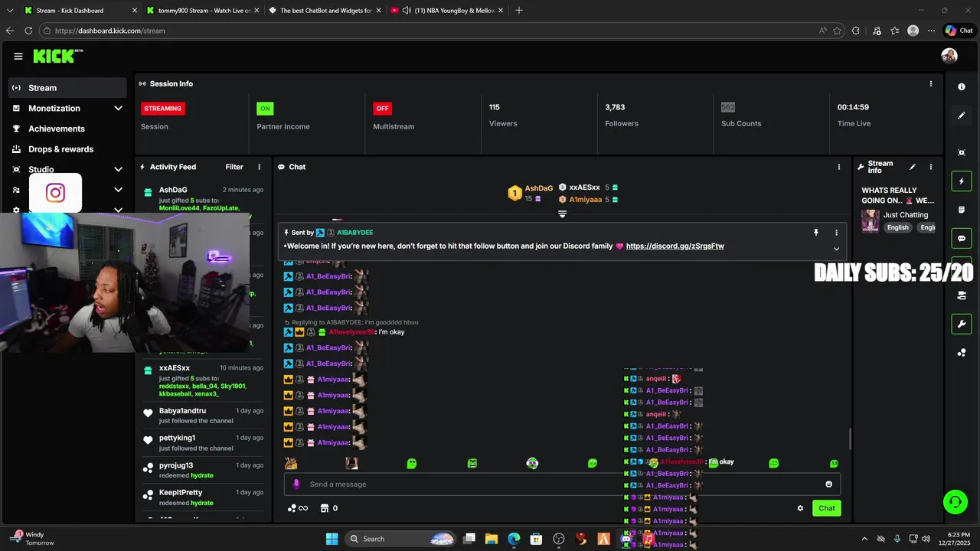Toggle Multistream OFF badge
Image resolution: width=980 pixels, height=551 pixels.
coord(382,109)
